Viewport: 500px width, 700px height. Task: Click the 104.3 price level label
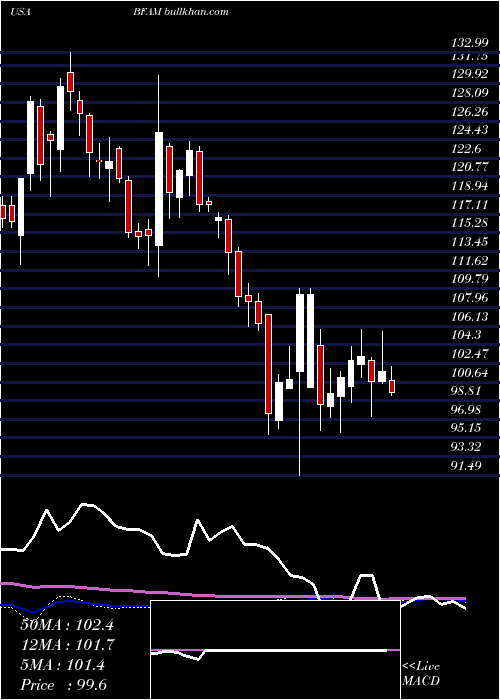click(x=467, y=335)
